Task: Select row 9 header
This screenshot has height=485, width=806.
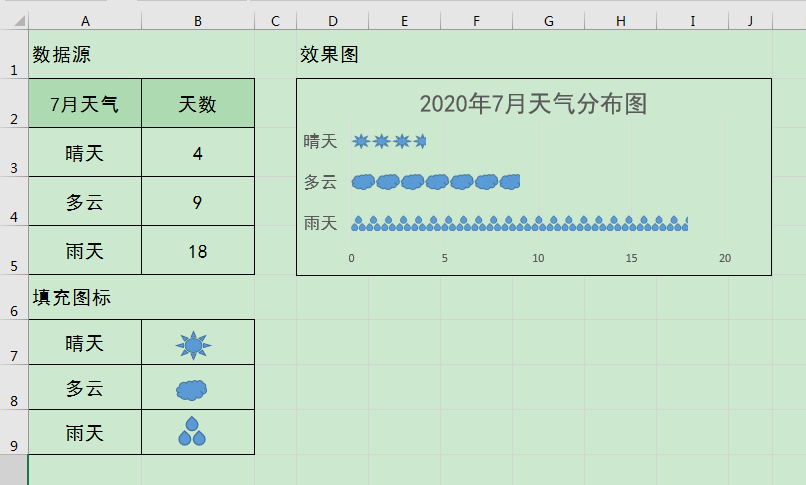Action: 14,432
